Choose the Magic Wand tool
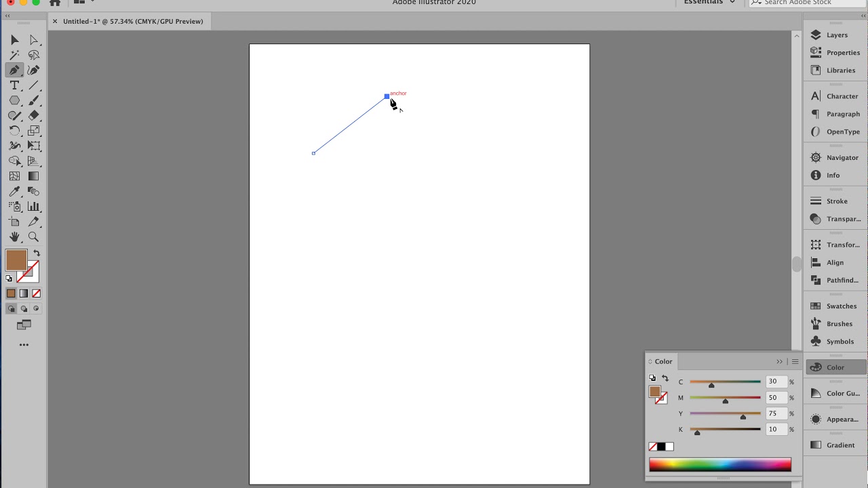This screenshot has height=488, width=868. (14, 55)
